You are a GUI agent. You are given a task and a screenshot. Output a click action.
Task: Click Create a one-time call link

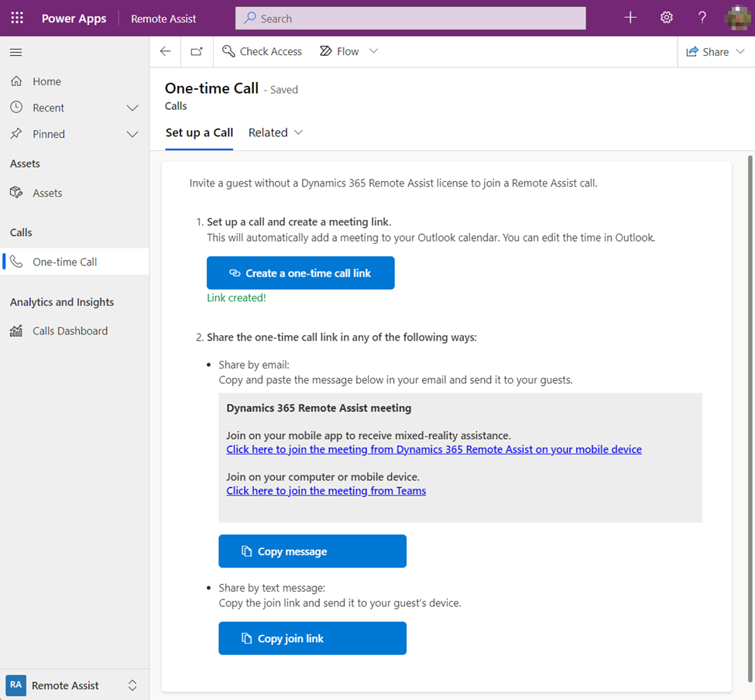click(x=300, y=273)
